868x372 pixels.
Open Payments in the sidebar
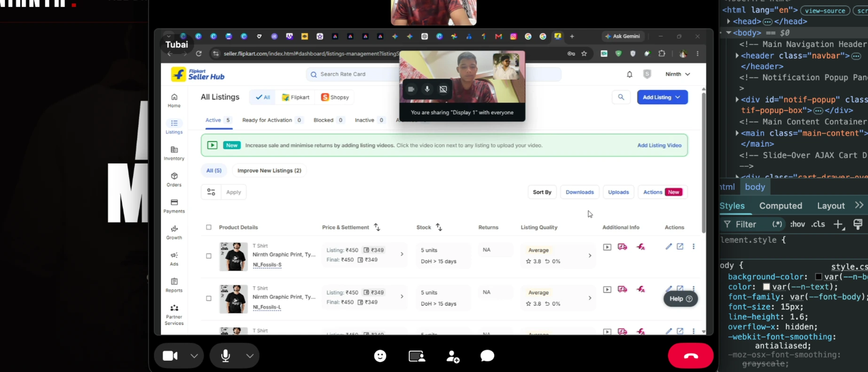pyautogui.click(x=174, y=206)
